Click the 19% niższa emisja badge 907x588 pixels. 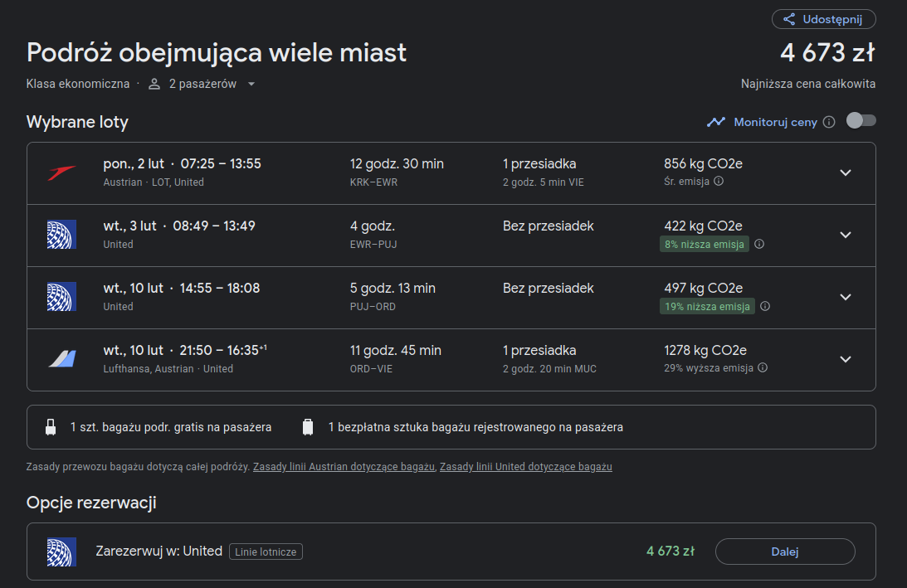(x=707, y=306)
